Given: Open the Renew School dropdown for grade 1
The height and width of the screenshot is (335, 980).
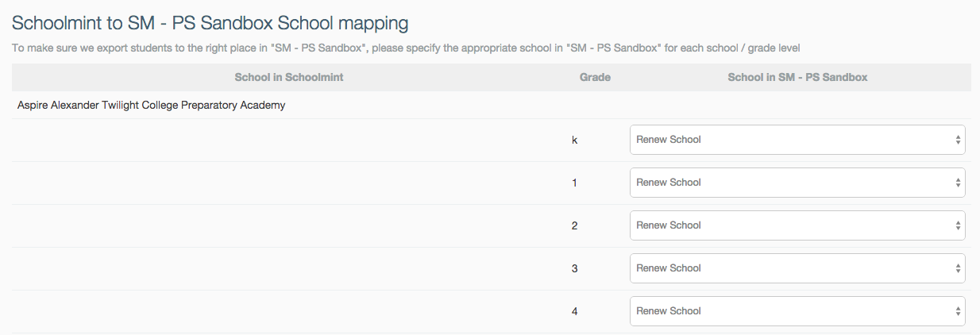Looking at the screenshot, I should (x=797, y=183).
